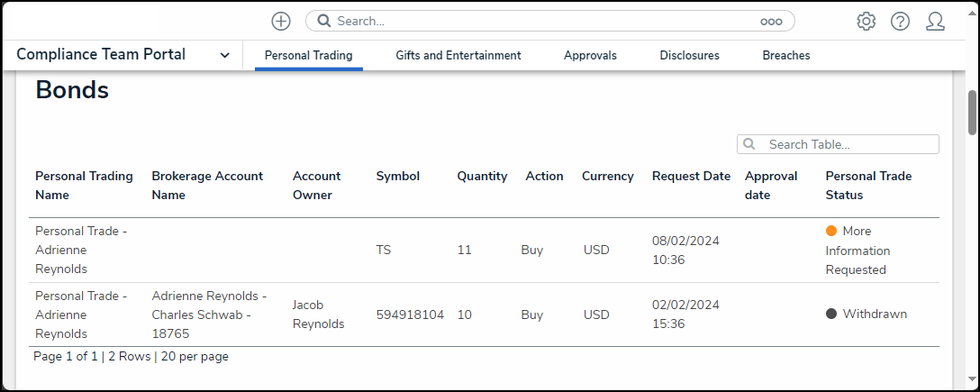
Task: Switch to the Personal Trading tab
Action: click(x=308, y=55)
